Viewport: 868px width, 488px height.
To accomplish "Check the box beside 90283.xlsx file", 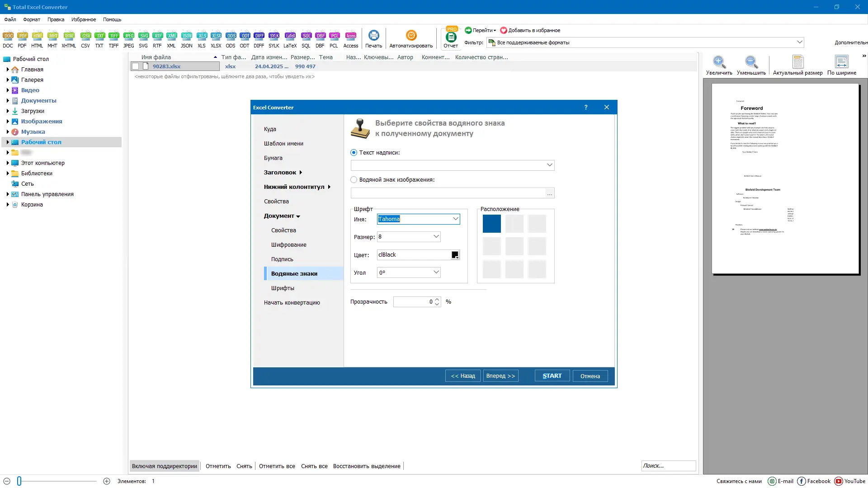I will [135, 66].
